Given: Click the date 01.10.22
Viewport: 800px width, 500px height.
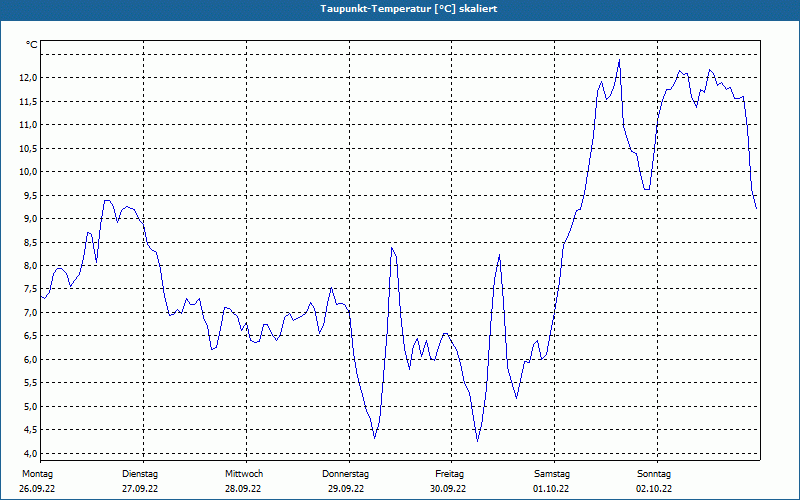Looking at the screenshot, I should [x=551, y=489].
